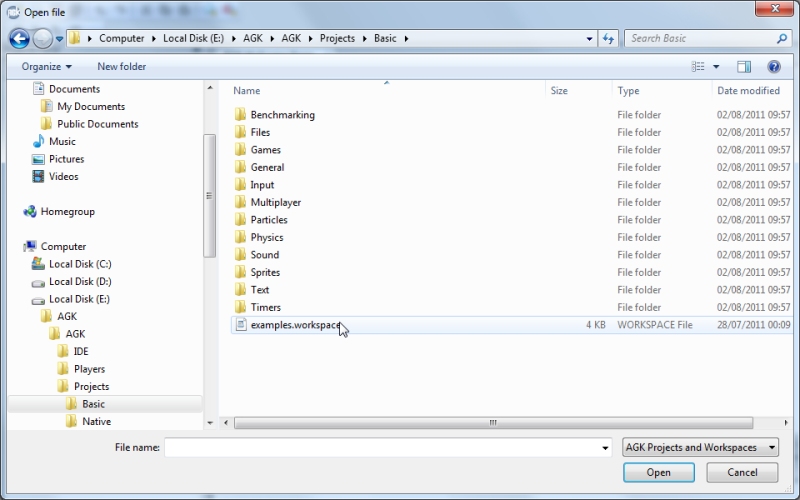
Task: Select the Input folder icon
Action: (240, 185)
